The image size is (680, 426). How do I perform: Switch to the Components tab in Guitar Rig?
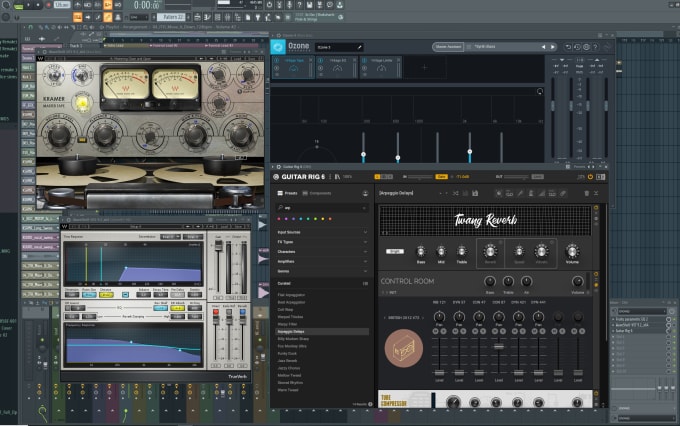[x=317, y=193]
